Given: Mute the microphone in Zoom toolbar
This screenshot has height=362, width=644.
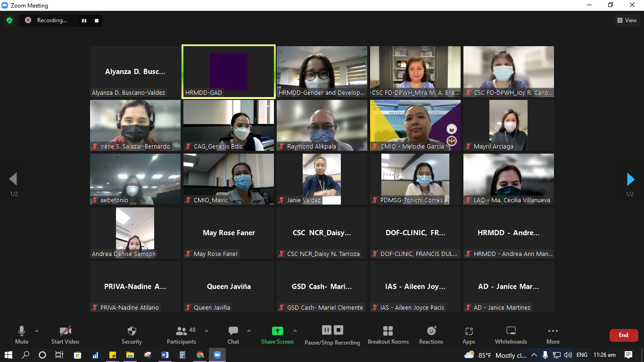Looking at the screenshot, I should pos(21,335).
